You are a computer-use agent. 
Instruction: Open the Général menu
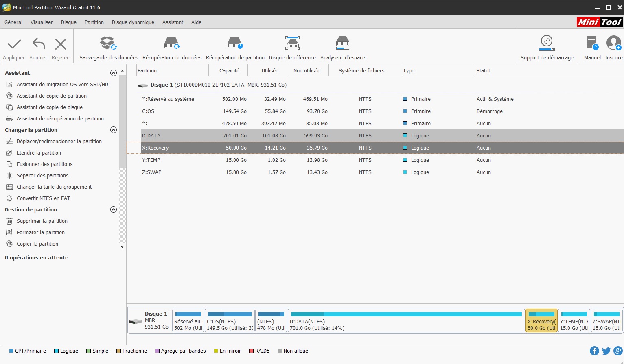tap(13, 22)
